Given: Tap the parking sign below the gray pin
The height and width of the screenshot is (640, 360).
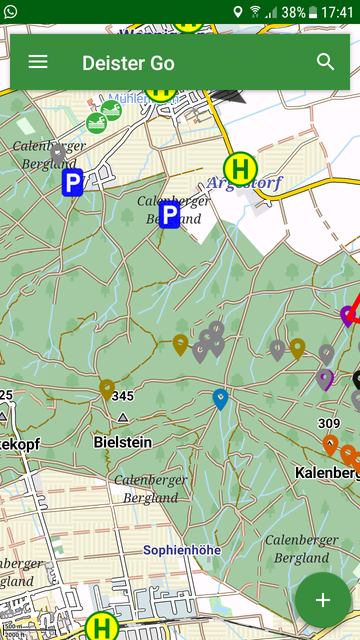Looking at the screenshot, I should pyautogui.click(x=72, y=182).
